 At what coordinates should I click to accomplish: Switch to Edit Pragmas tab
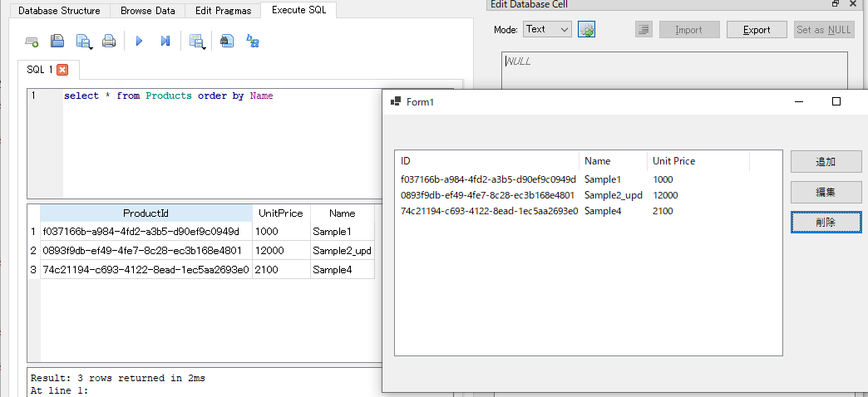[223, 11]
